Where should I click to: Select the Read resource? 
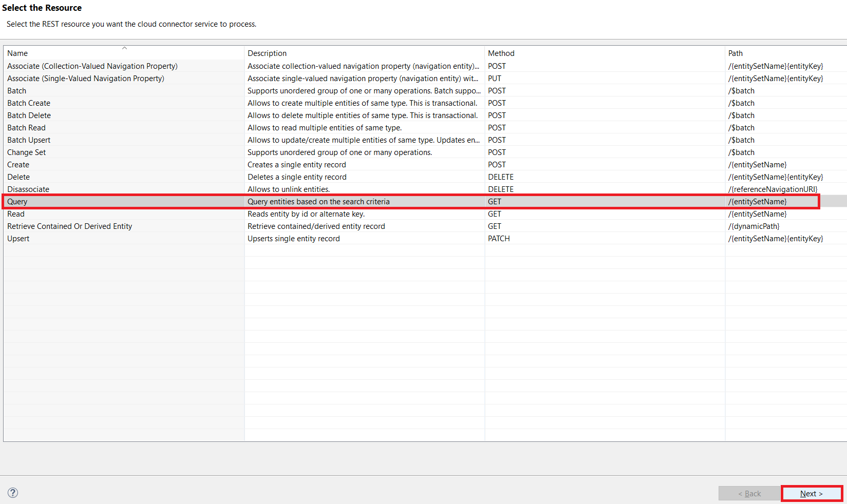(x=16, y=214)
